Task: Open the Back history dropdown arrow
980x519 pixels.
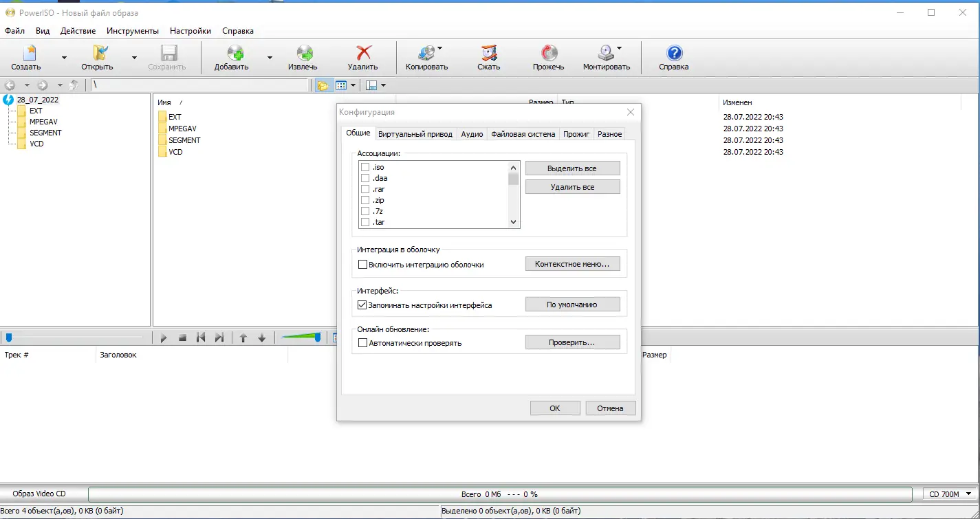Action: [27, 85]
